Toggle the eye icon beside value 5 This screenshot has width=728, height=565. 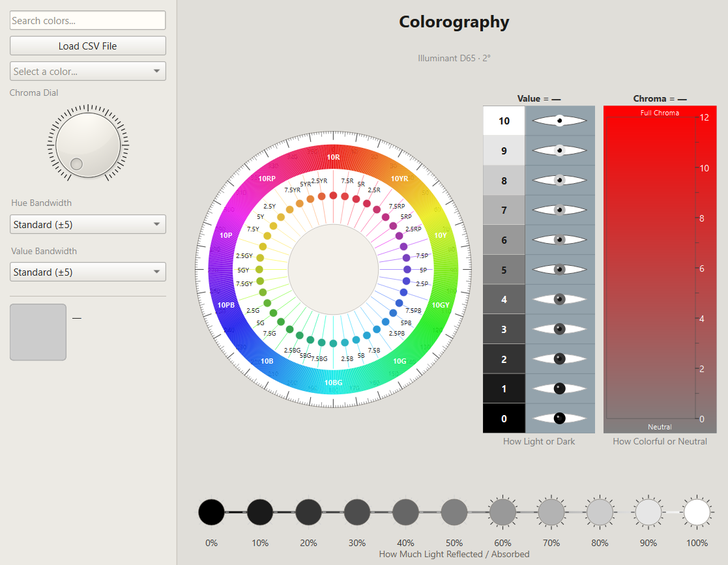tap(559, 269)
